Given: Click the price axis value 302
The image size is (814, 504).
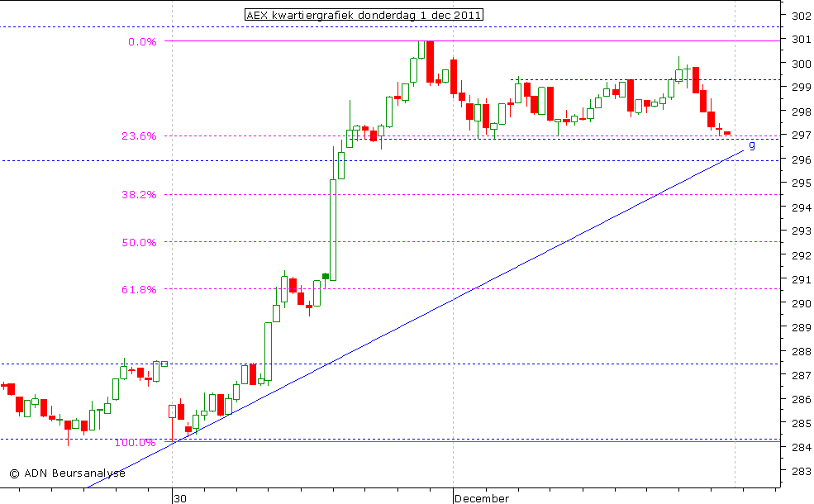Looking at the screenshot, I should [x=802, y=16].
